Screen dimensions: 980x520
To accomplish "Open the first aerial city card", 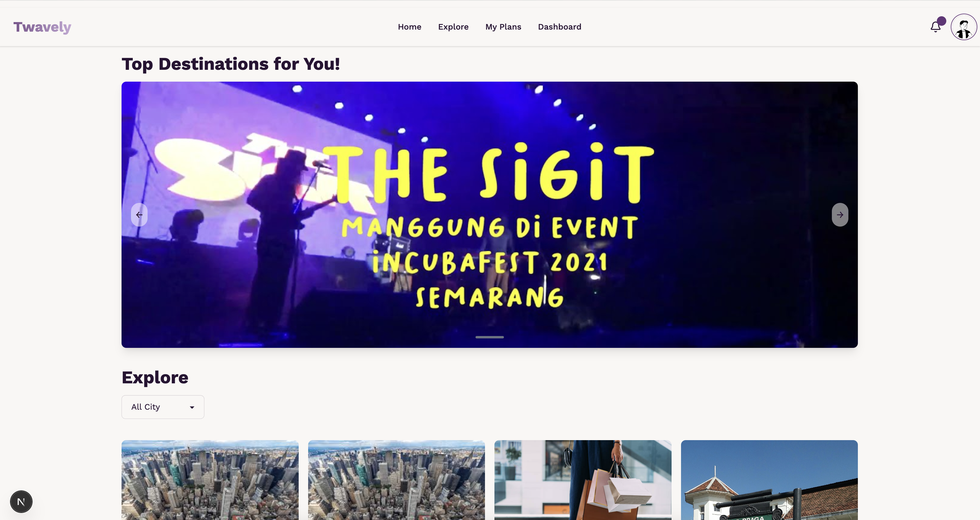I will tap(210, 480).
